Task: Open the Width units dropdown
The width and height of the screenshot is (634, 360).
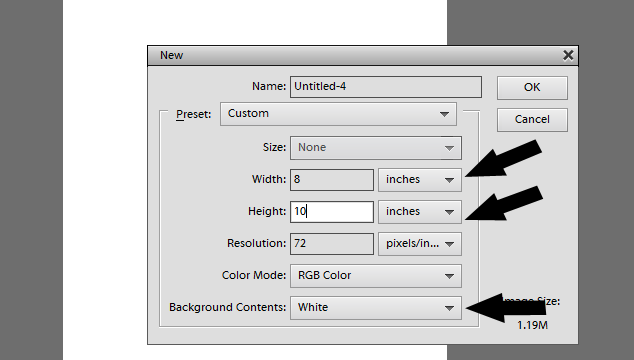Action: pos(420,180)
